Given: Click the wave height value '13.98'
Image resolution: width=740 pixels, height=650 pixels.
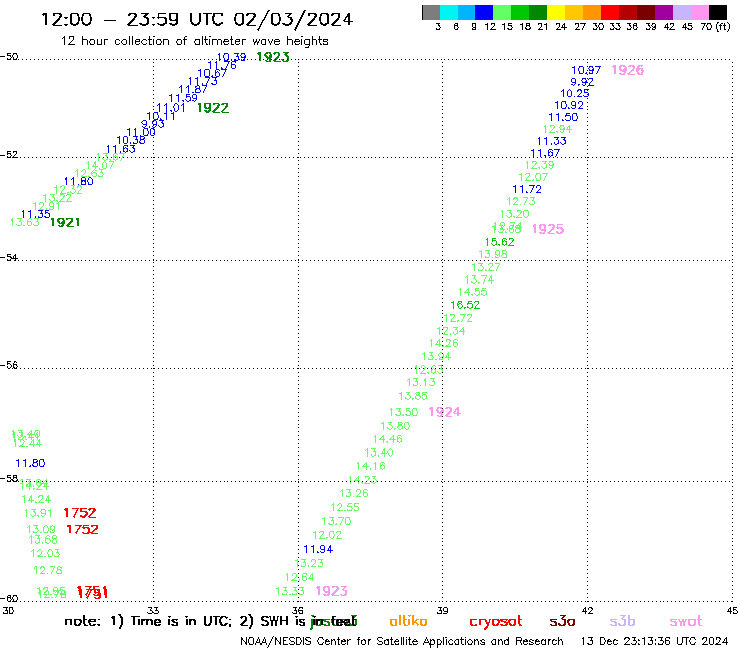Looking at the screenshot, I should click(x=493, y=254).
